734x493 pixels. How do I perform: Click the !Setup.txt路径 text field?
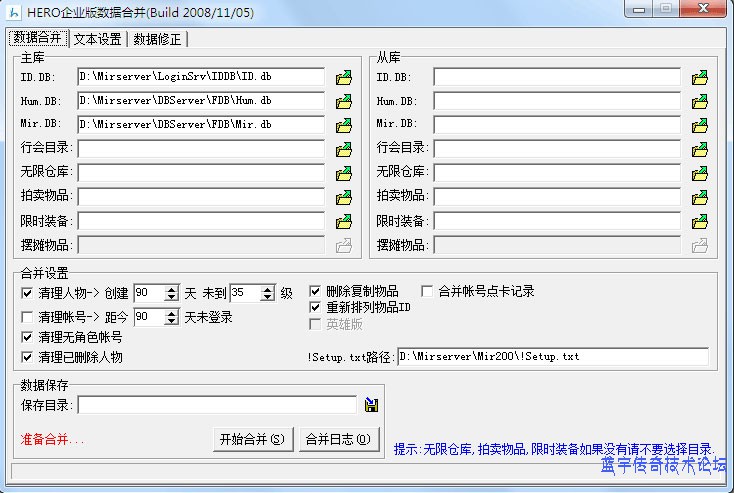pyautogui.click(x=552, y=357)
